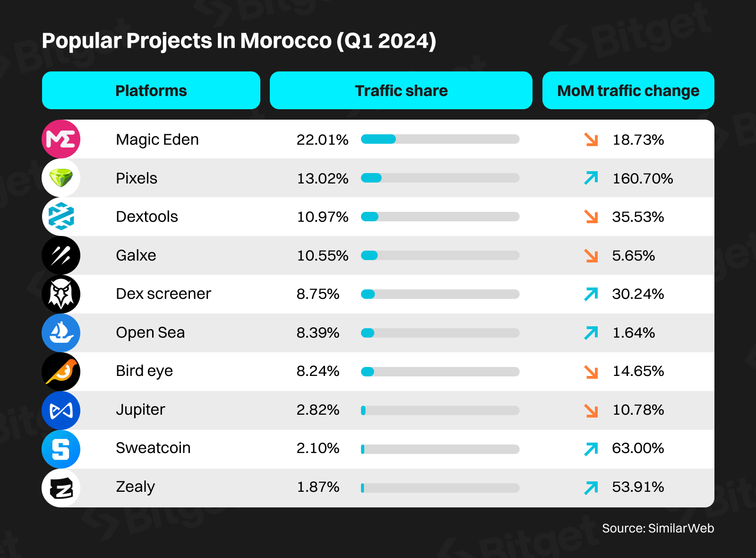Click the Magic Eden traffic share bar
Image resolution: width=756 pixels, height=558 pixels.
pyautogui.click(x=440, y=139)
